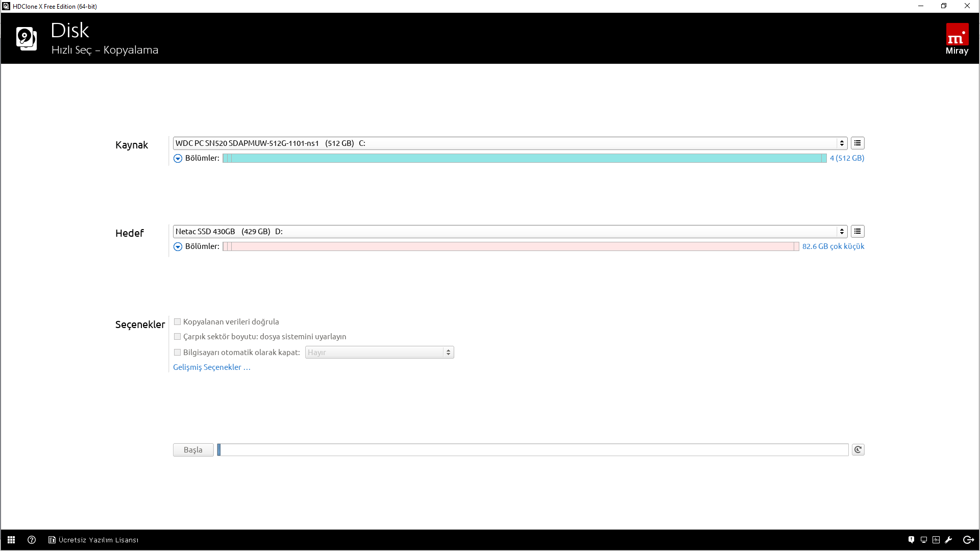Open the Hedef target disk dropdown
The width and height of the screenshot is (980, 551).
509,232
